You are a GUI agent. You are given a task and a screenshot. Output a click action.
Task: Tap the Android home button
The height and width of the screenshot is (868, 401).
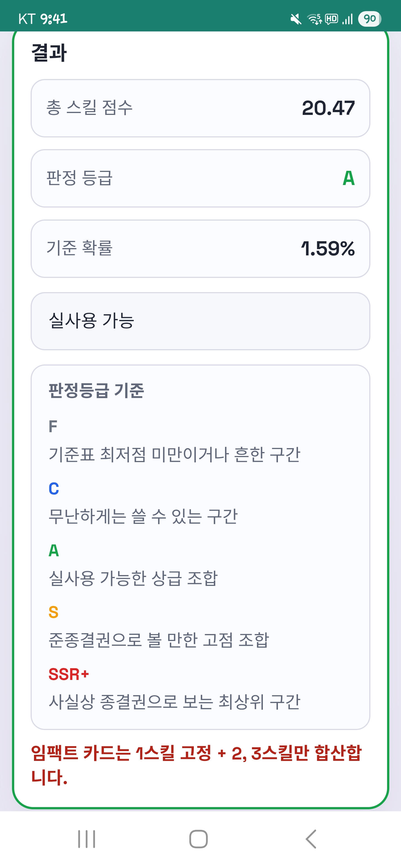point(198,839)
